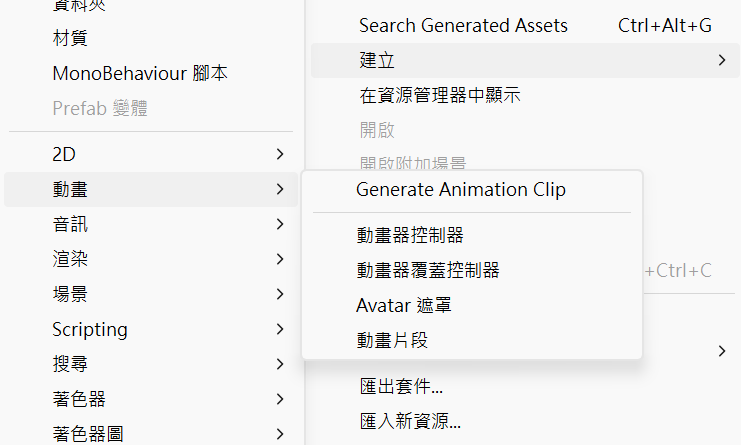The image size is (741, 445).
Task: Open the Scripting submenu
Action: pyautogui.click(x=151, y=329)
